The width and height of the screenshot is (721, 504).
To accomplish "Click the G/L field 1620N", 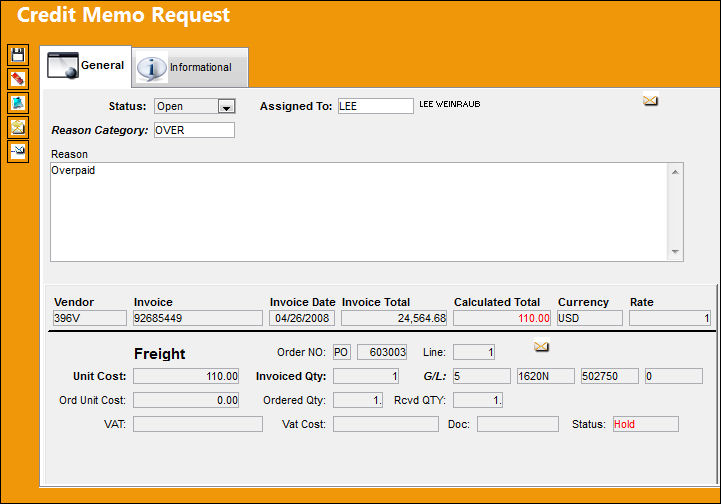I will click(x=545, y=376).
